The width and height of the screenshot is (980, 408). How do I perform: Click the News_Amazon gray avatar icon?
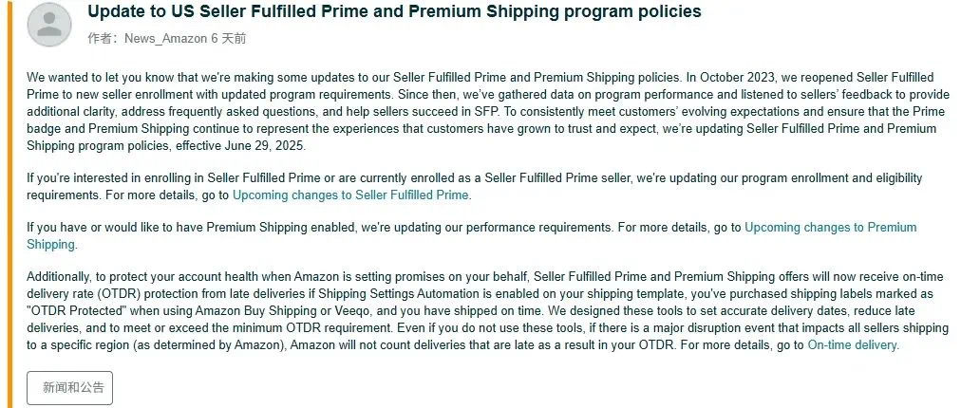(49, 25)
